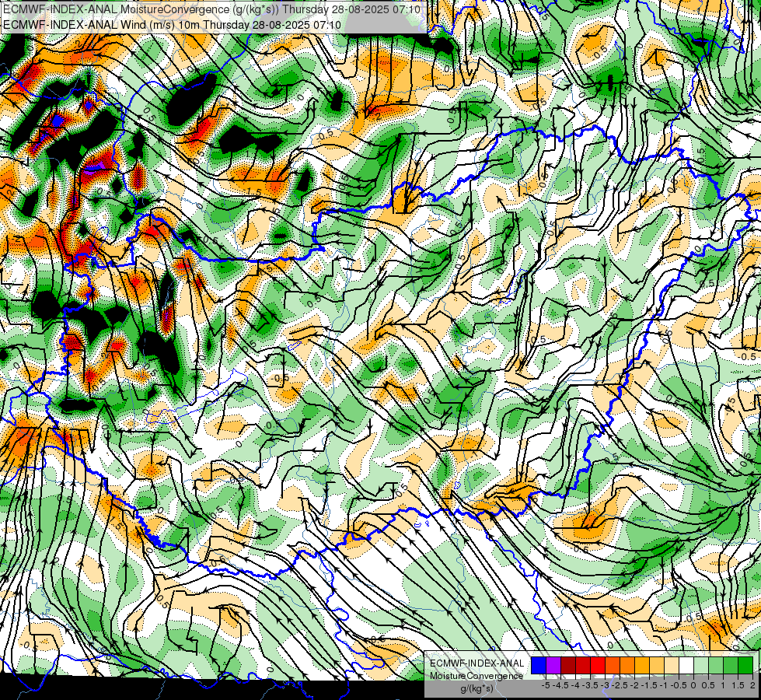Select the light orange swatch between -1.5 and -1

(657, 666)
